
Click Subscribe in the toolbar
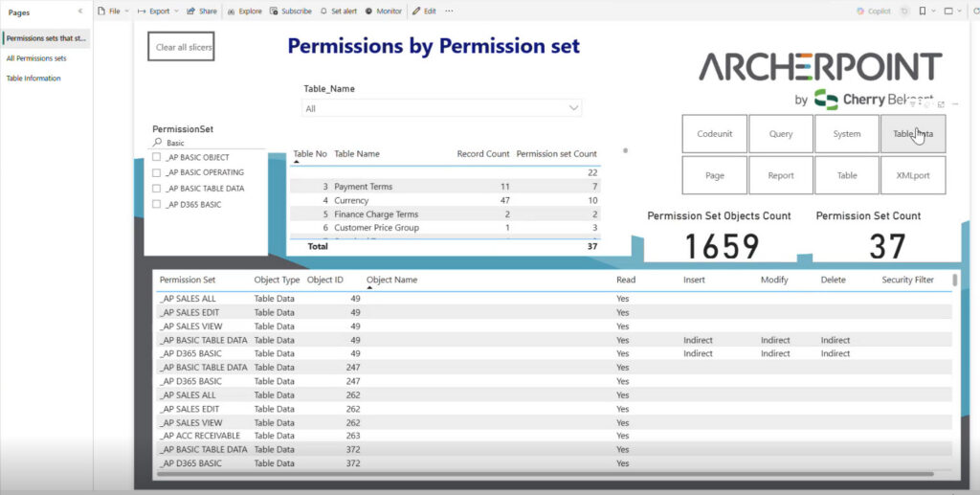tap(291, 11)
